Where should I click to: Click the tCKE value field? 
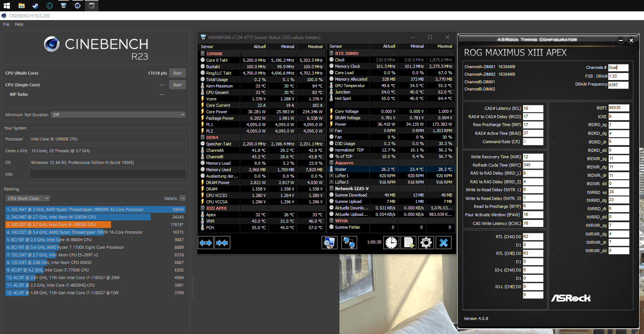619,117
